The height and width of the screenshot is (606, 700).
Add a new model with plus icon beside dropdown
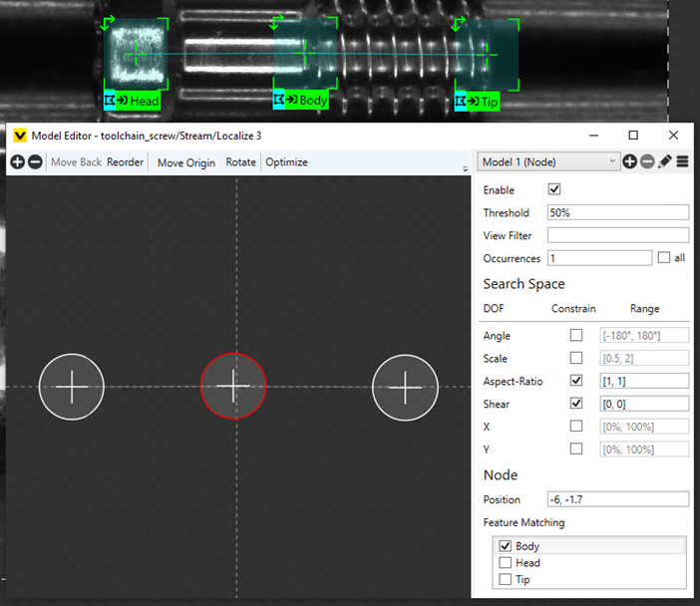[630, 161]
